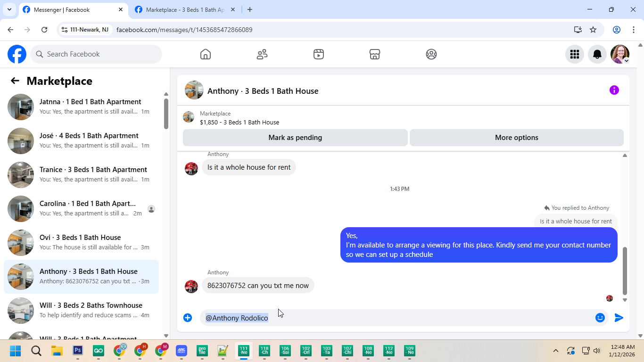Screen dimensions: 644x362
Task: Close the Marketplace browser tab
Action: pyautogui.click(x=233, y=9)
